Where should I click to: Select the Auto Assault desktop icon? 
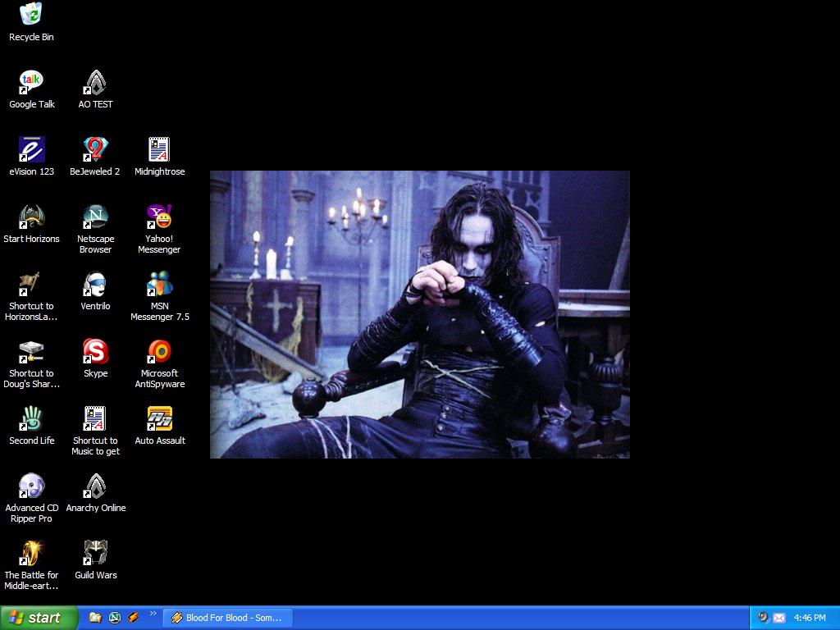pos(159,418)
